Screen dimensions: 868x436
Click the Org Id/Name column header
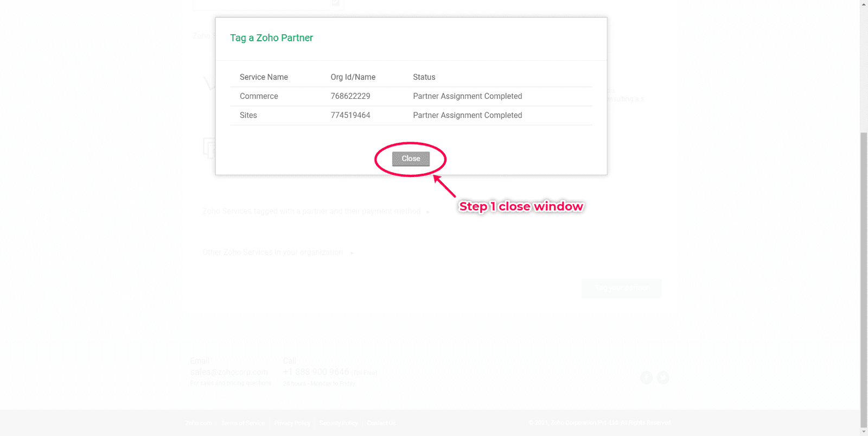click(353, 77)
